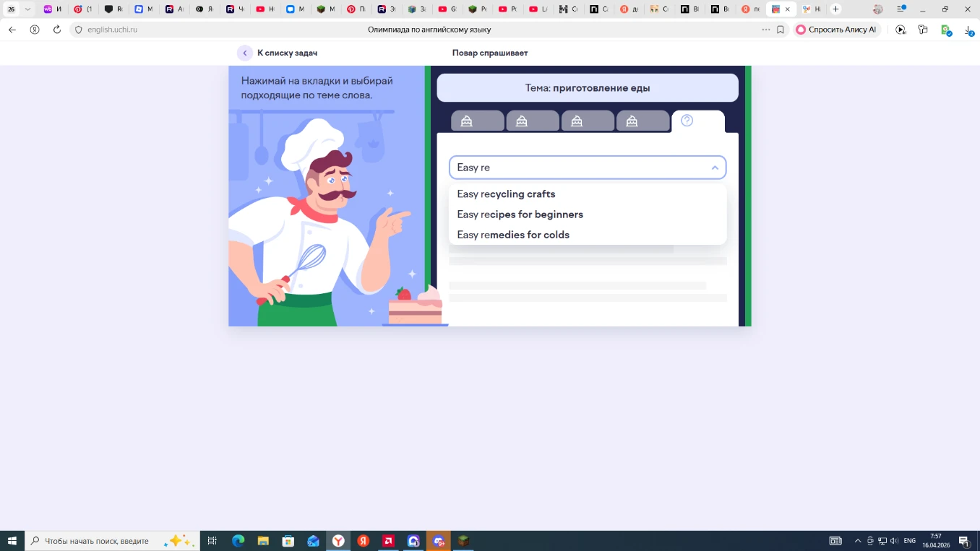Viewport: 980px width, 551px height.
Task: Click the first cake tab
Action: pos(477,121)
